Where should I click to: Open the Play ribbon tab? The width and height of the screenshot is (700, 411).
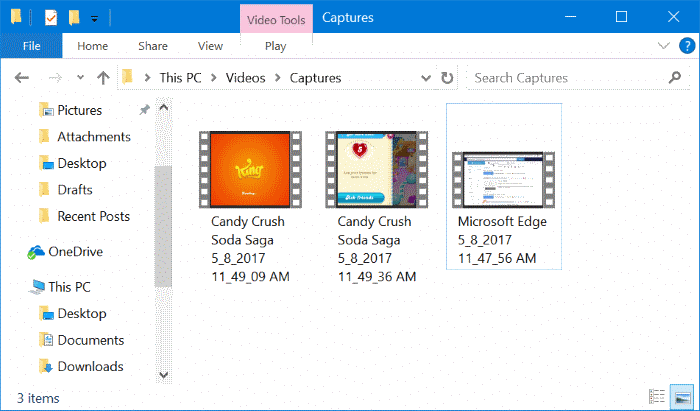pyautogui.click(x=275, y=46)
